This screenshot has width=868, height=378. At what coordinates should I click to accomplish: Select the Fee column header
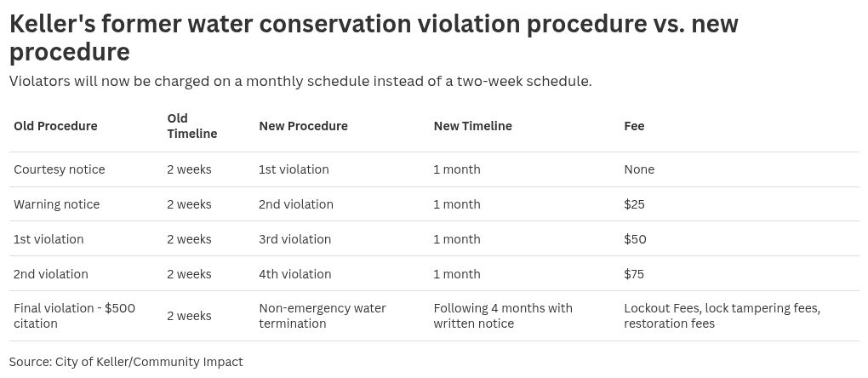tap(634, 126)
